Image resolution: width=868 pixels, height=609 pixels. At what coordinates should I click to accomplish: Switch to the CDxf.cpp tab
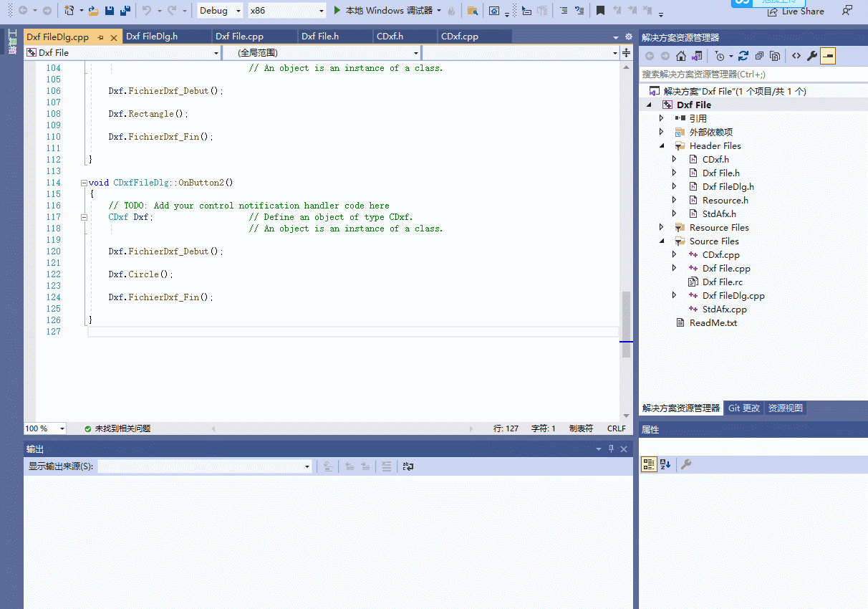pyautogui.click(x=460, y=37)
